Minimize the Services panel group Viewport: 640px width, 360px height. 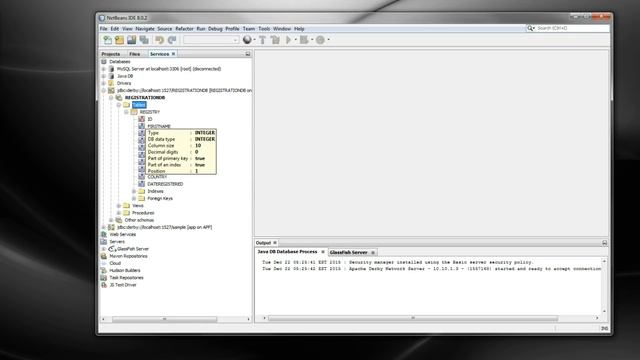(248, 54)
